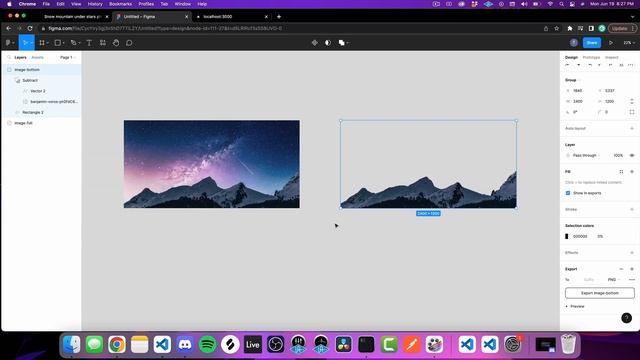Click the black selection color swatch
640x360 pixels.
[x=567, y=236]
